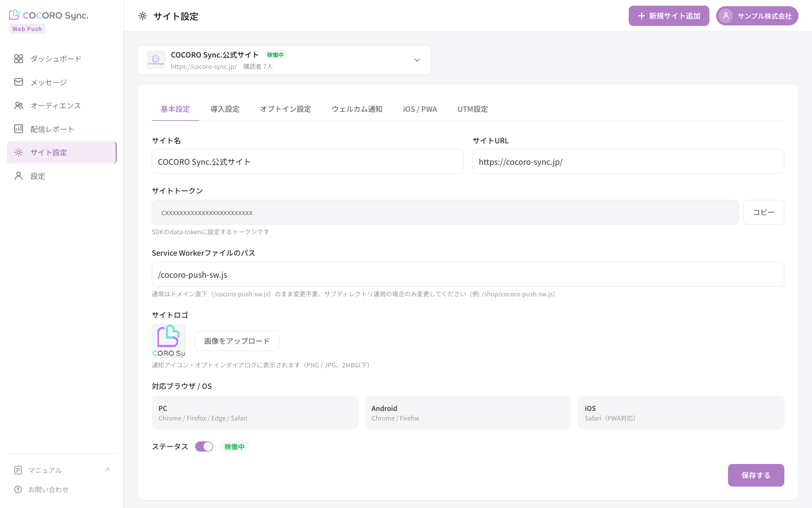Viewport: 812px width, 508px height.
Task: Open the ウェルカム通知 tab
Action: [x=357, y=109]
